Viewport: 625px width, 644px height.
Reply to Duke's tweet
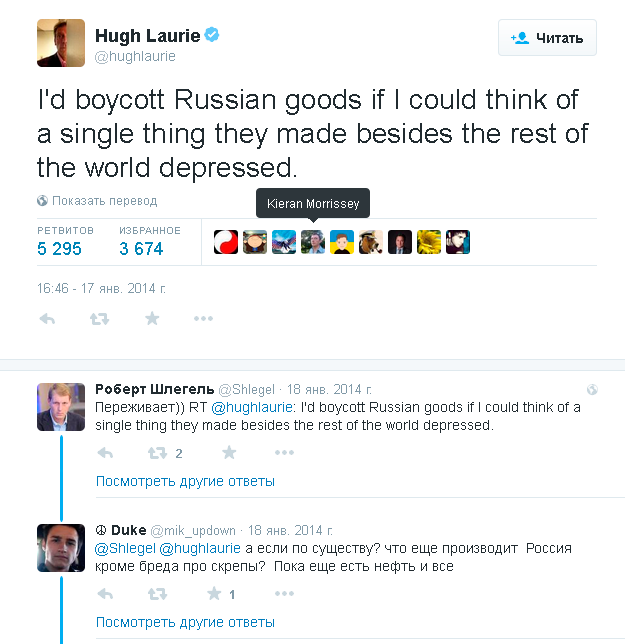(105, 594)
